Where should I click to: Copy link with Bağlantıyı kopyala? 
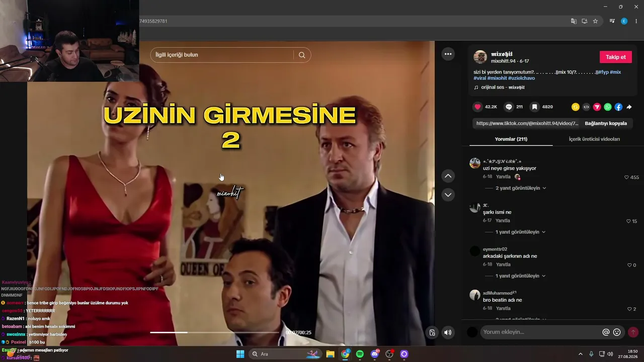606,123
